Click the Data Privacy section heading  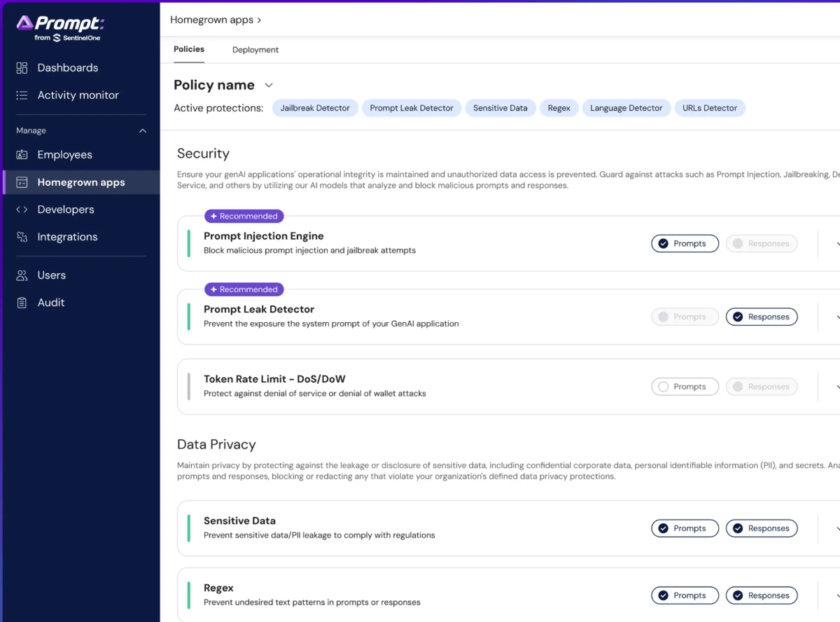216,445
